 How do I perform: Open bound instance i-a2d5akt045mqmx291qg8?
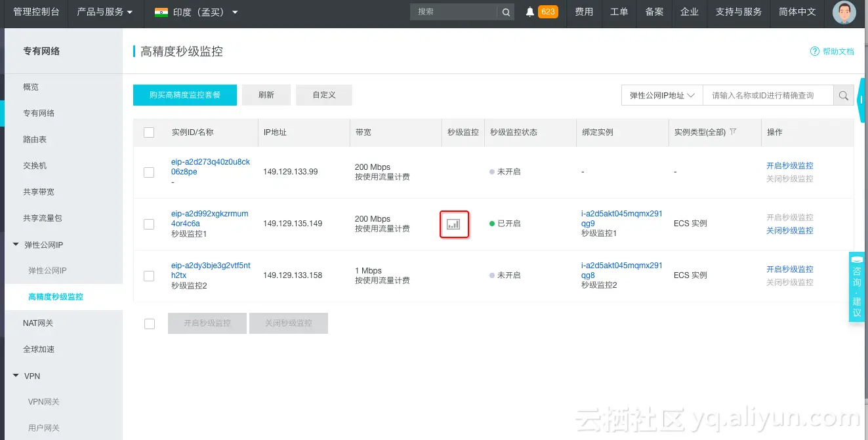(622, 270)
